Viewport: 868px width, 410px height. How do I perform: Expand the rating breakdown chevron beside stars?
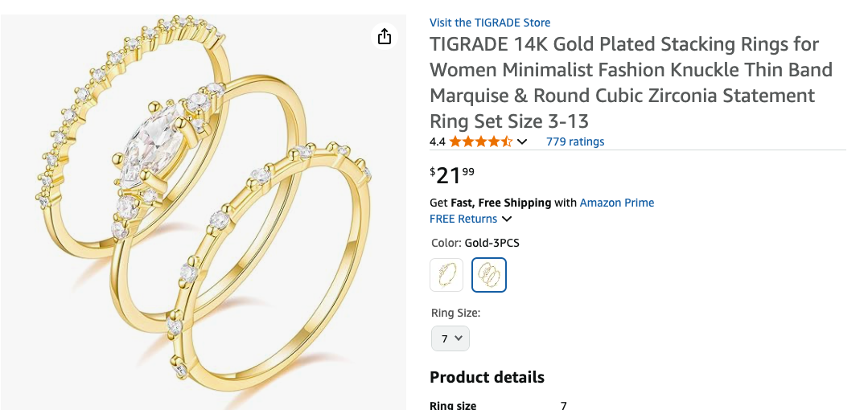pos(522,142)
